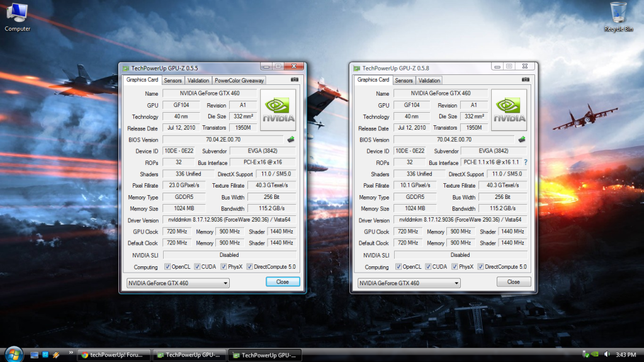Click the 3:43 PM taskbar clock
The image size is (644, 362).
tap(626, 354)
